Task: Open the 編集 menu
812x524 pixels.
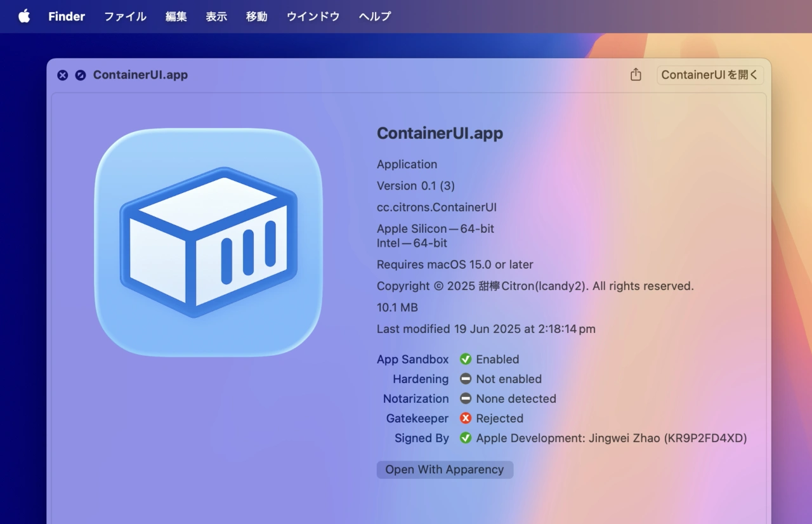Action: tap(176, 16)
